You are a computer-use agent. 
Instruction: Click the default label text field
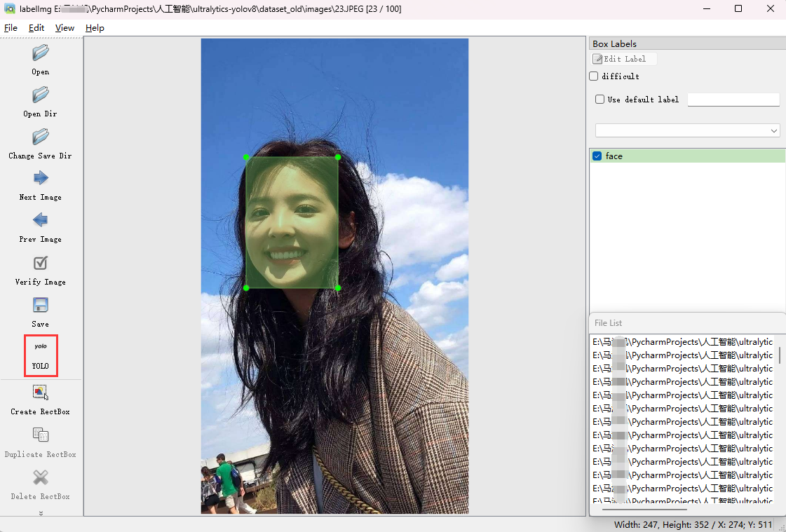coord(733,100)
